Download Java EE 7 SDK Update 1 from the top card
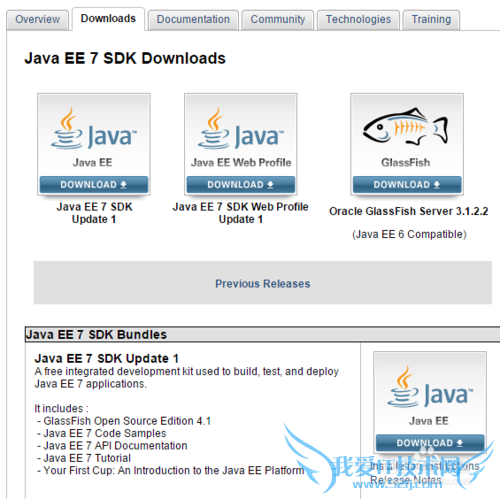The height and width of the screenshot is (499, 500). 94,185
